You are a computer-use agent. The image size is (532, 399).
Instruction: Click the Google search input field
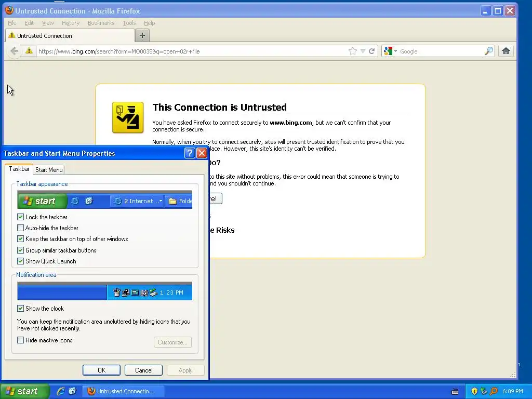click(x=441, y=51)
